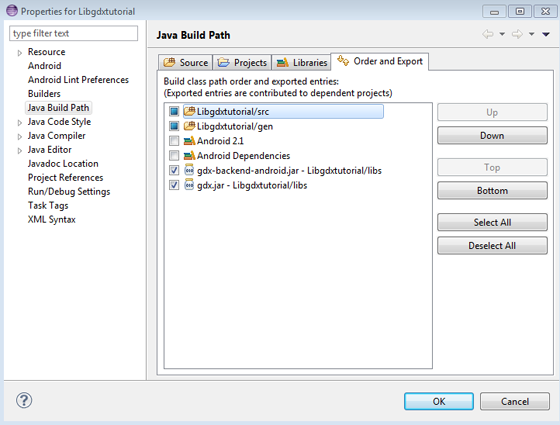This screenshot has width=560, height=425.
Task: Click the Cancel button
Action: point(515,401)
